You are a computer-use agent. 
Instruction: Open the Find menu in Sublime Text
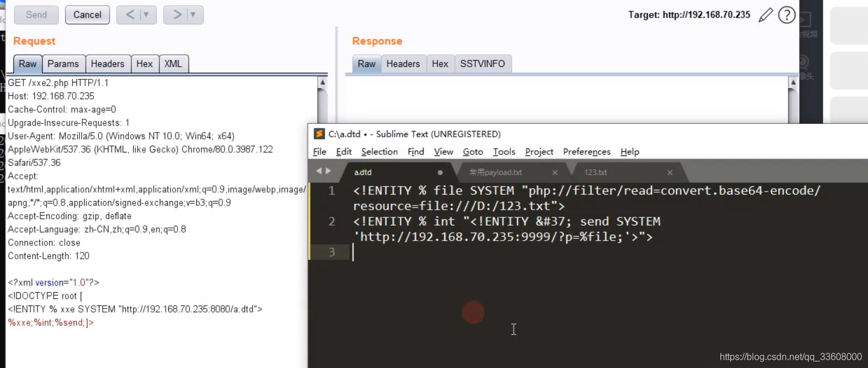tap(416, 152)
